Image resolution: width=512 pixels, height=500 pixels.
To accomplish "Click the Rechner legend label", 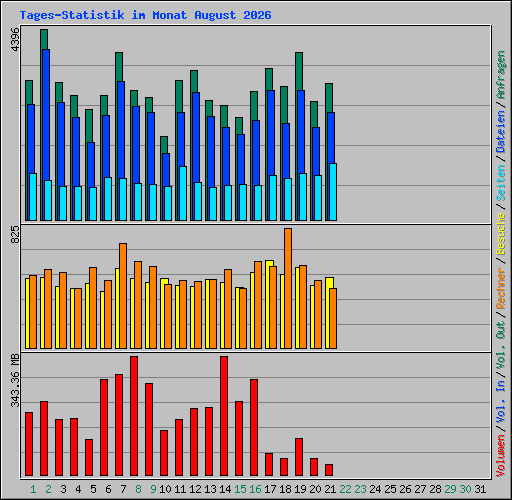I will coord(500,288).
